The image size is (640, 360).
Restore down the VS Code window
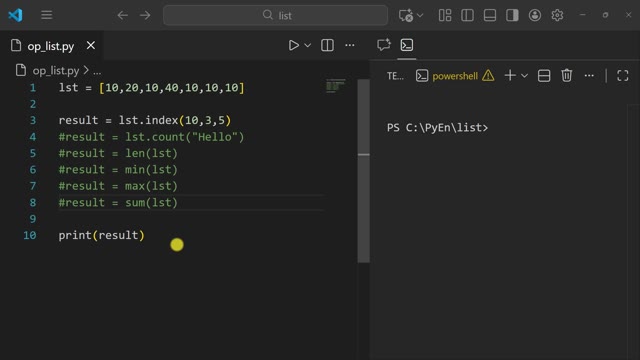pyautogui.click(x=605, y=15)
